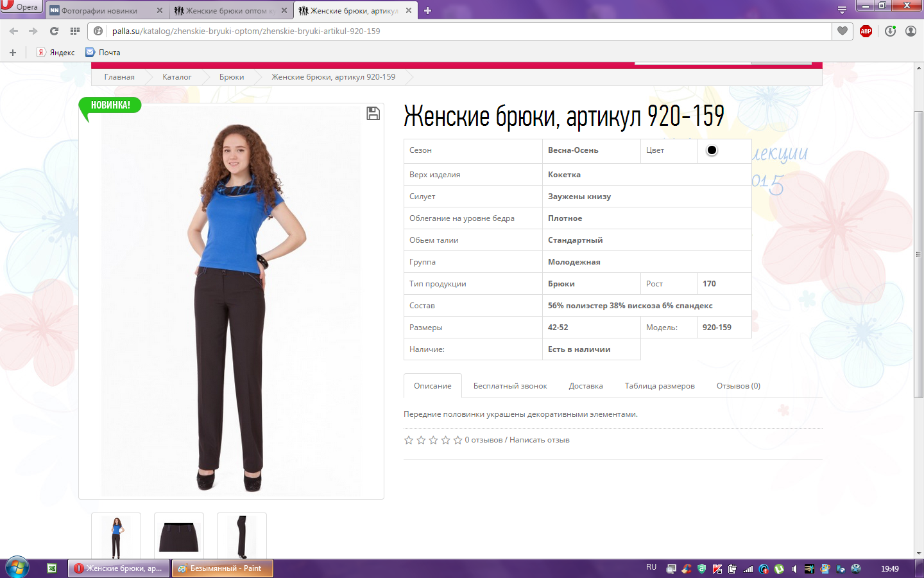Open the Доставка tab
This screenshot has height=578, width=924.
coord(586,386)
